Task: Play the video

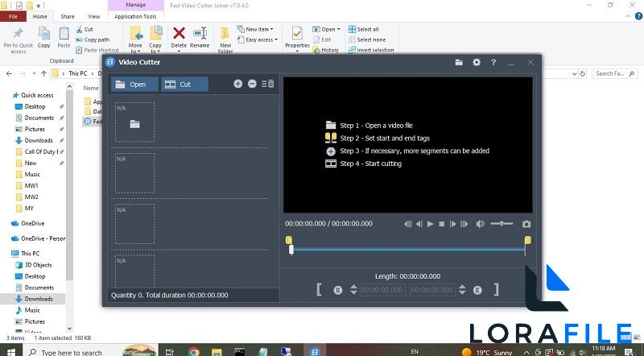Action: 430,224
